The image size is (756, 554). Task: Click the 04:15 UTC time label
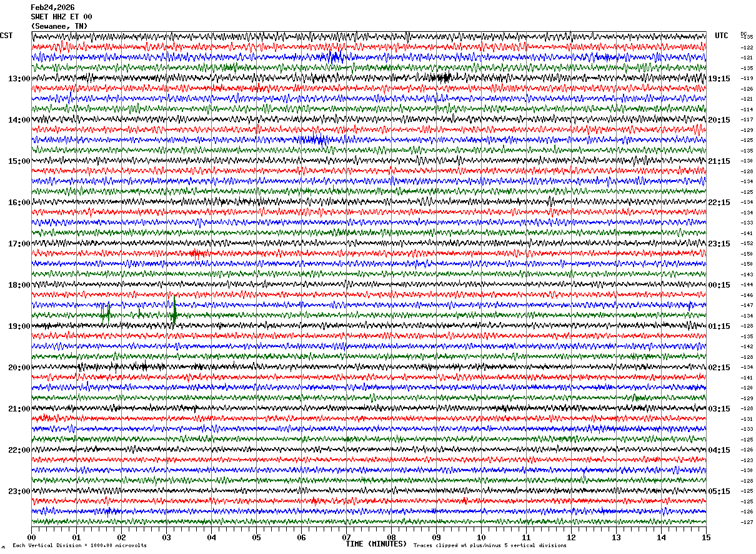pos(719,450)
